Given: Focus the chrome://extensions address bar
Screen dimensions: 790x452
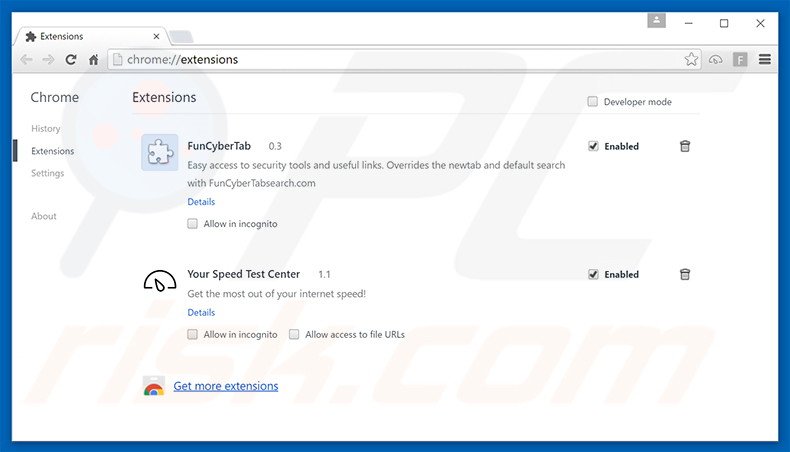Looking at the screenshot, I should 400,60.
